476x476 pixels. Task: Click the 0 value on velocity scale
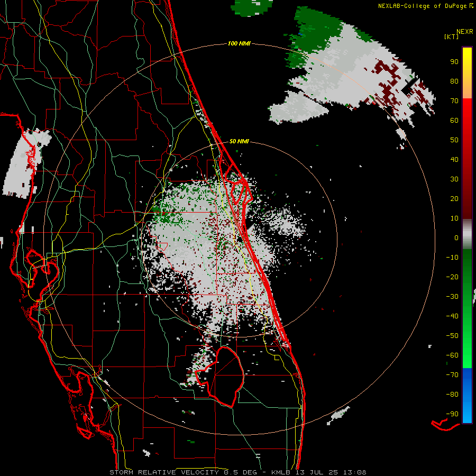[x=456, y=238]
